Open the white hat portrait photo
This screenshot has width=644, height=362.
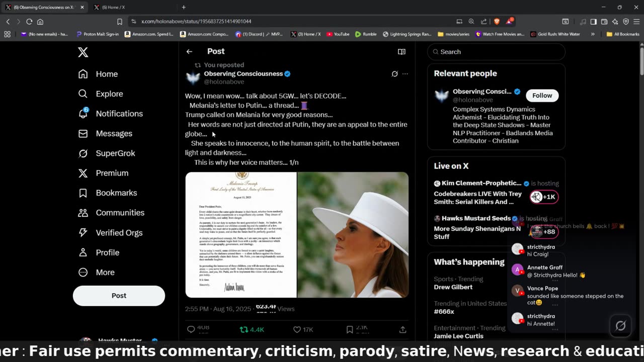[x=353, y=235]
